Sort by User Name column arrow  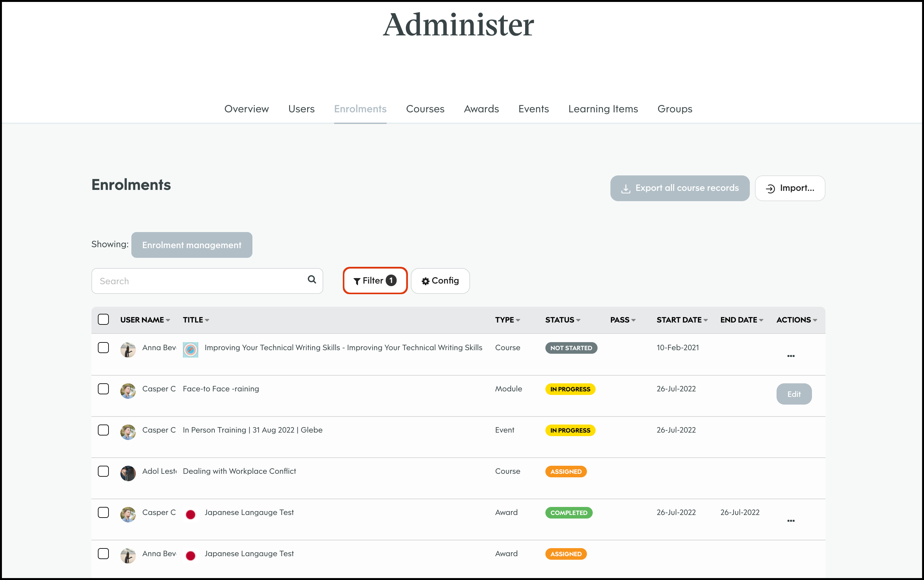click(168, 320)
